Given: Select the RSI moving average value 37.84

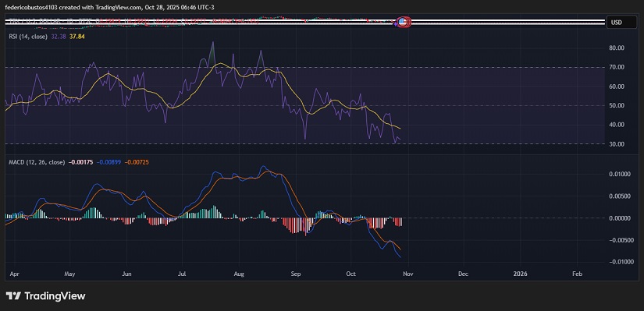Looking at the screenshot, I should [x=77, y=37].
